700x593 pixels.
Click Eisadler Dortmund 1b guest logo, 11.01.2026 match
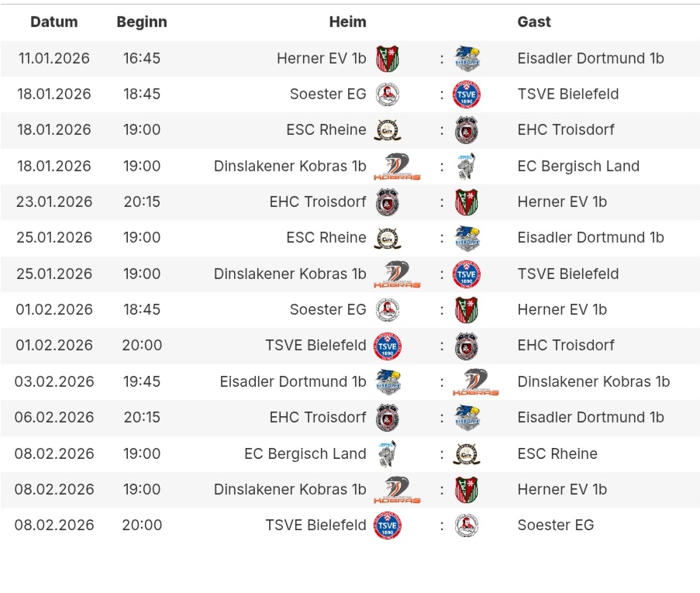tap(467, 58)
